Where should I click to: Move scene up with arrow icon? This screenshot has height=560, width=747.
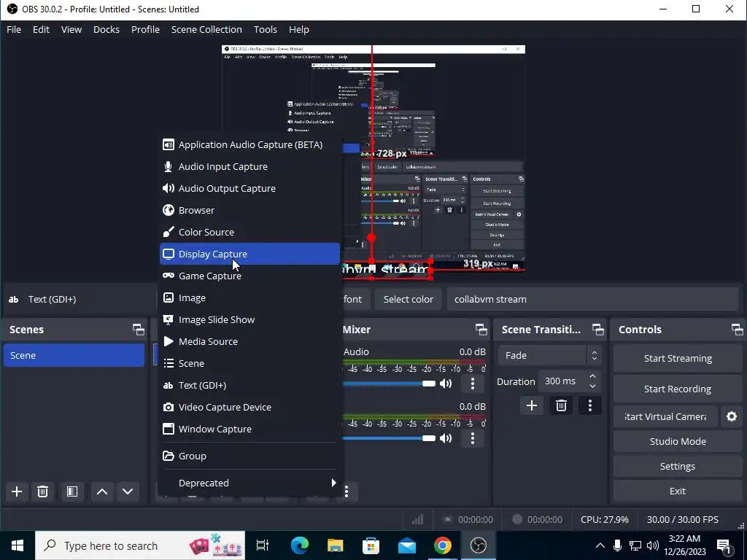(x=102, y=491)
